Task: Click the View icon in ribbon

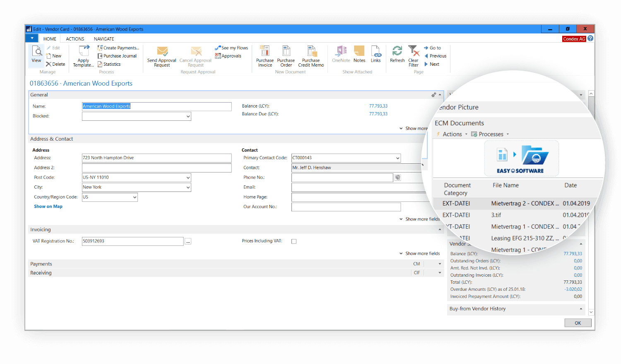Action: pyautogui.click(x=36, y=54)
